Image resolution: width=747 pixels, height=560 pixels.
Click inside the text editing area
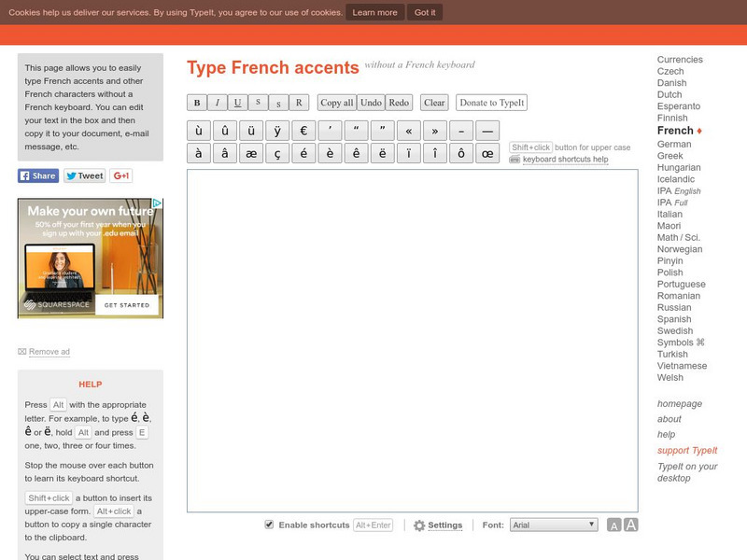[x=411, y=336]
